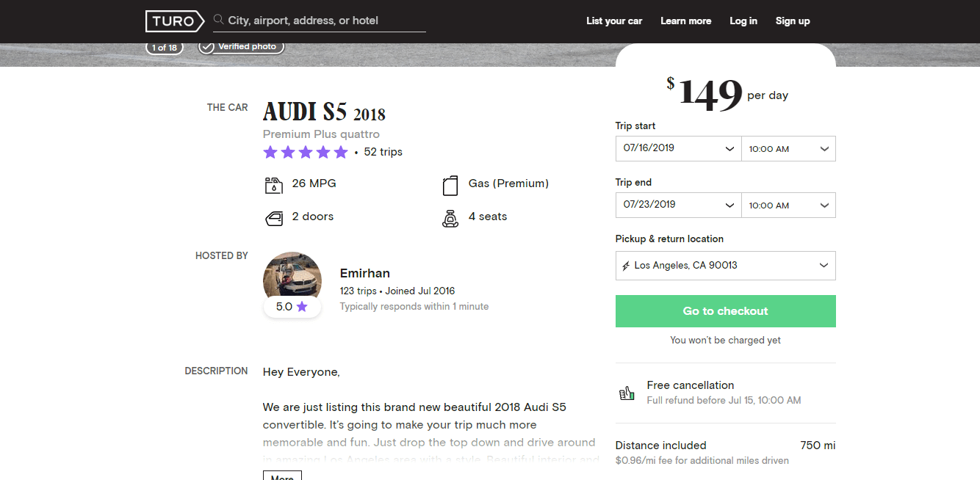Expand the pickup & return location dropdown
The width and height of the screenshot is (980, 480).
pos(726,266)
